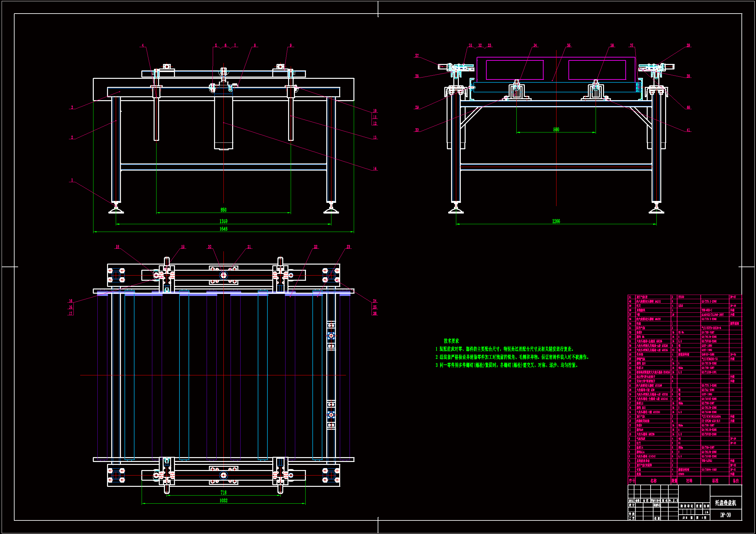The height and width of the screenshot is (534, 756).
Task: Select the 材料 column header in parts list
Action: point(689,481)
